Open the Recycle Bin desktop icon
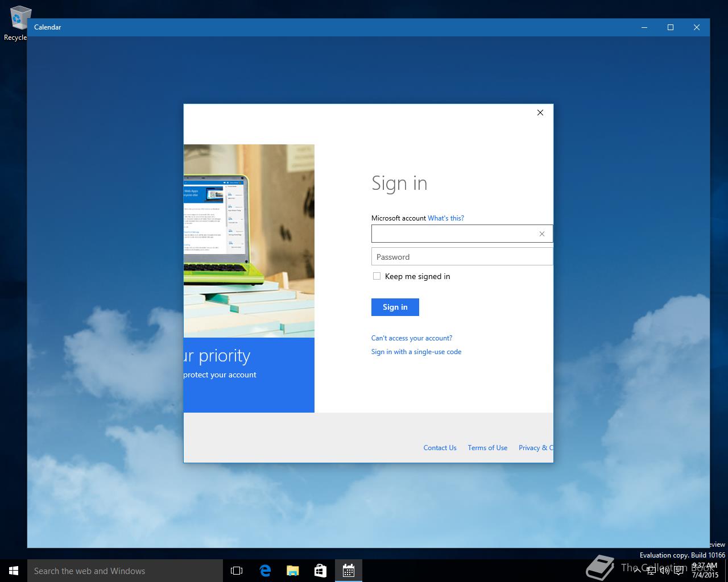Viewport: 728px width, 582px height. [x=17, y=23]
